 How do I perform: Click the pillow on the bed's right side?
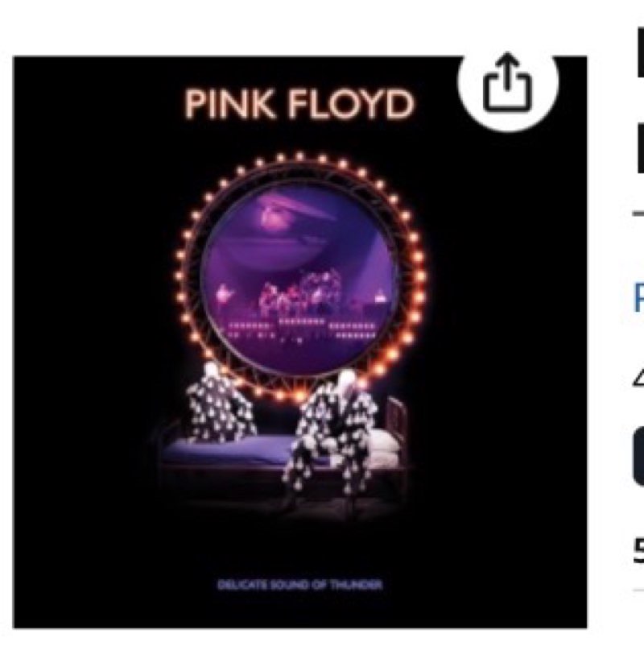(x=383, y=444)
